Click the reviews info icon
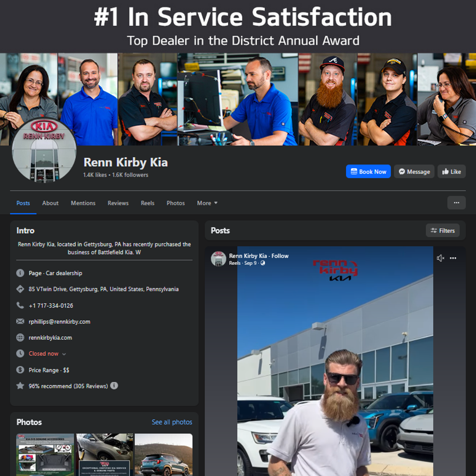This screenshot has width=476, height=476. click(x=114, y=386)
